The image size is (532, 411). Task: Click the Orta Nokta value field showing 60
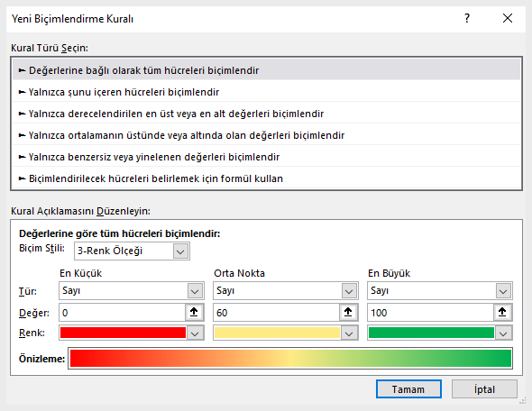click(276, 313)
